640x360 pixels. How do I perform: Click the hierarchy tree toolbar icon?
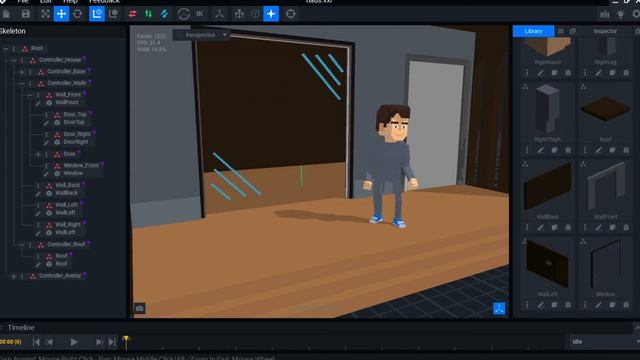click(239, 14)
